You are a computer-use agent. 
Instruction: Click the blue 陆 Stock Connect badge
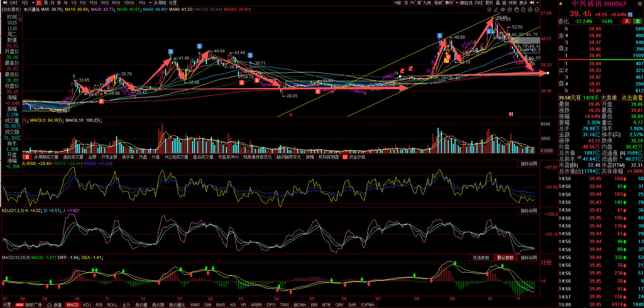coord(630,15)
